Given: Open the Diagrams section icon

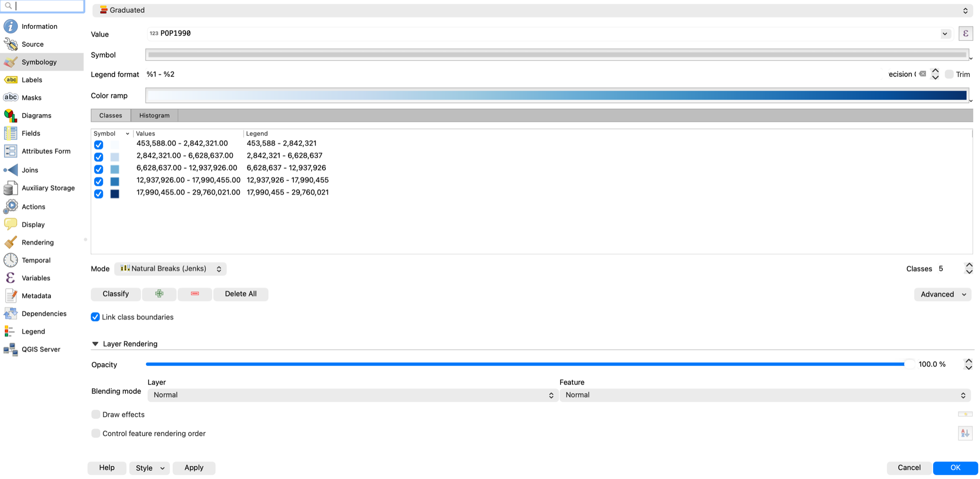Looking at the screenshot, I should coord(10,116).
